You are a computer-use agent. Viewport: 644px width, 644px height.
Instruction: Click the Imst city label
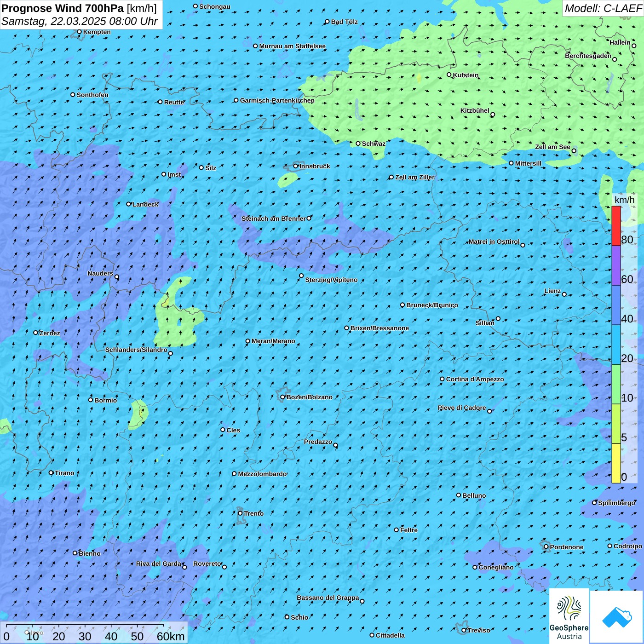point(174,174)
